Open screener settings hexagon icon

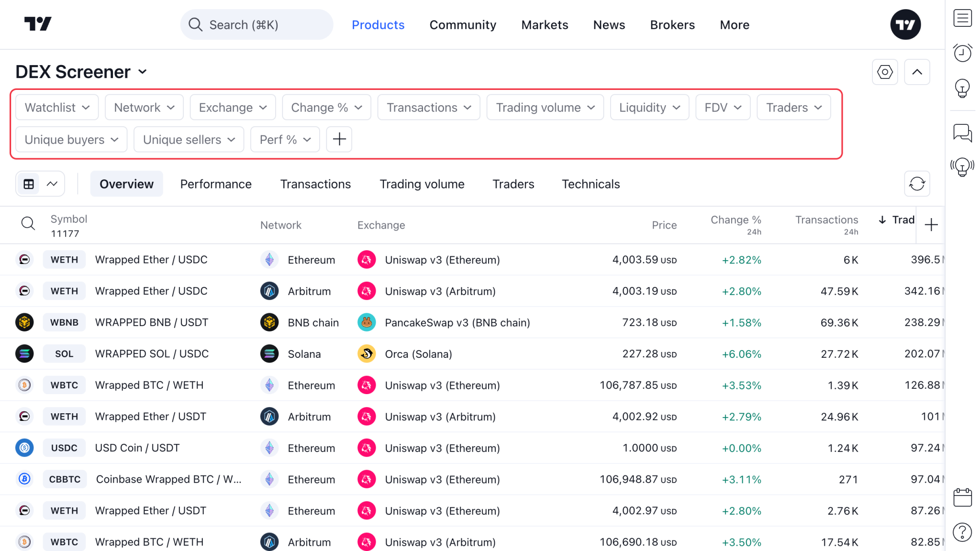click(x=885, y=72)
